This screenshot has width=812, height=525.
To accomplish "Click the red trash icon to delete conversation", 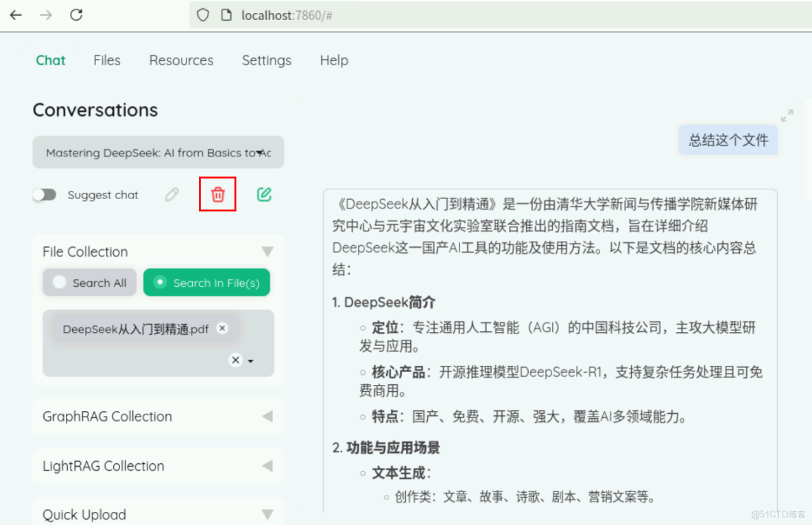I will click(x=217, y=195).
